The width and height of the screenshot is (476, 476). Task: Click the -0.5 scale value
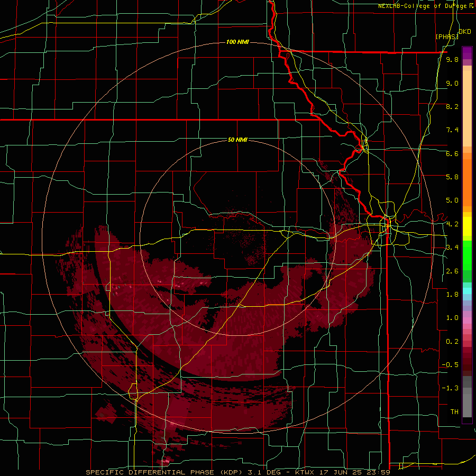click(x=450, y=364)
